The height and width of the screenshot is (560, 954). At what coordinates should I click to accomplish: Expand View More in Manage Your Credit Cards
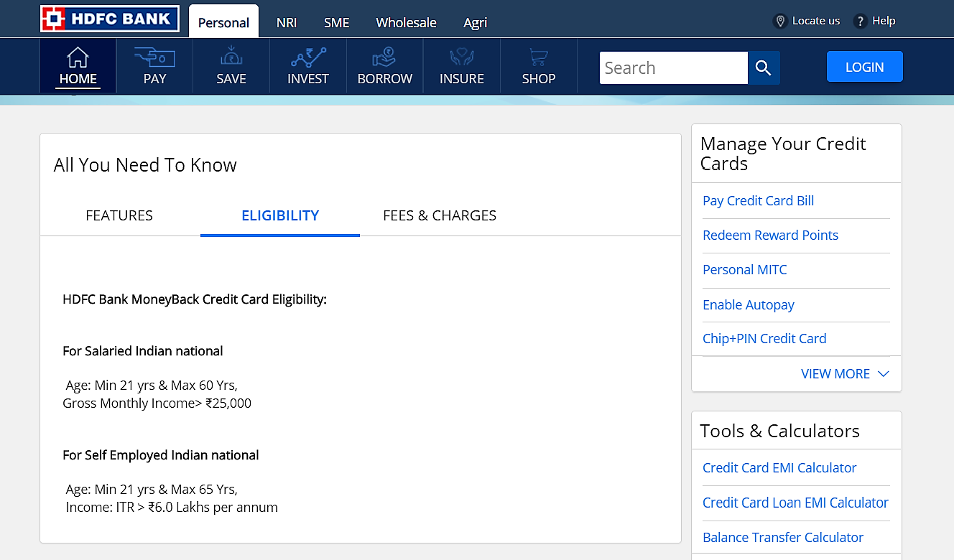[x=845, y=374]
